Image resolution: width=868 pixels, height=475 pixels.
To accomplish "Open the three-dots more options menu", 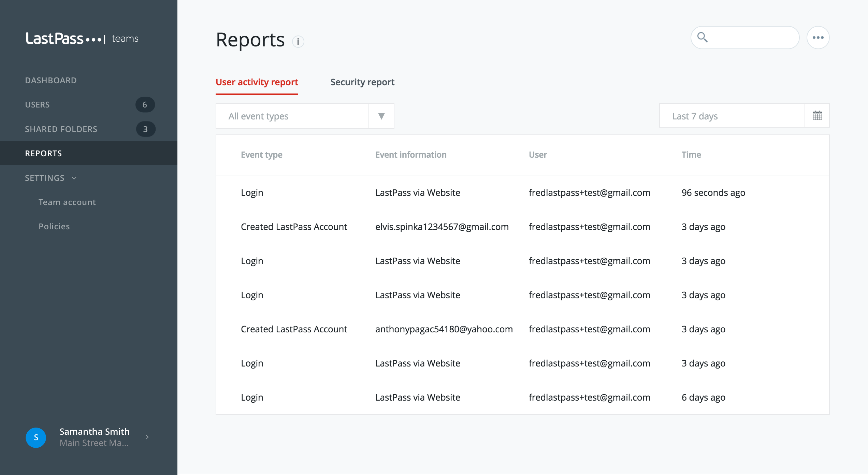I will (818, 38).
